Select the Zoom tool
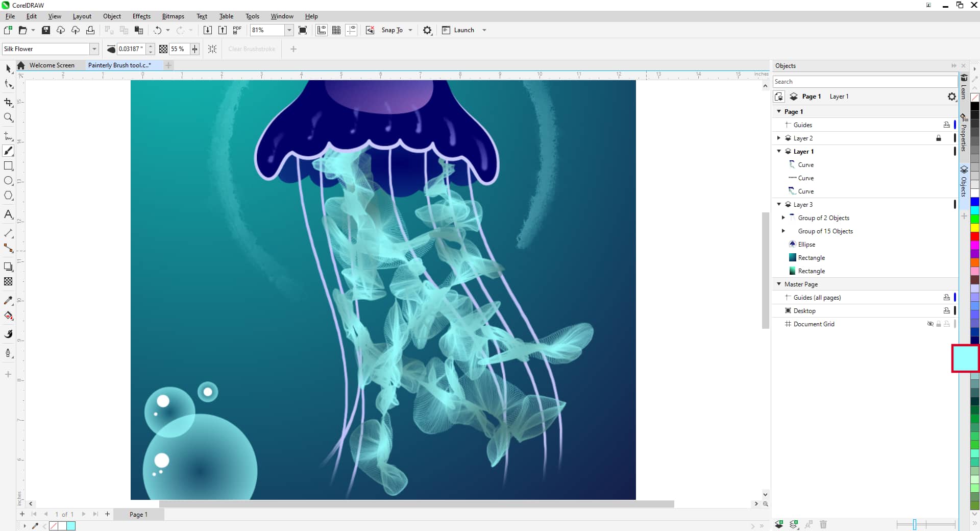 click(x=8, y=118)
